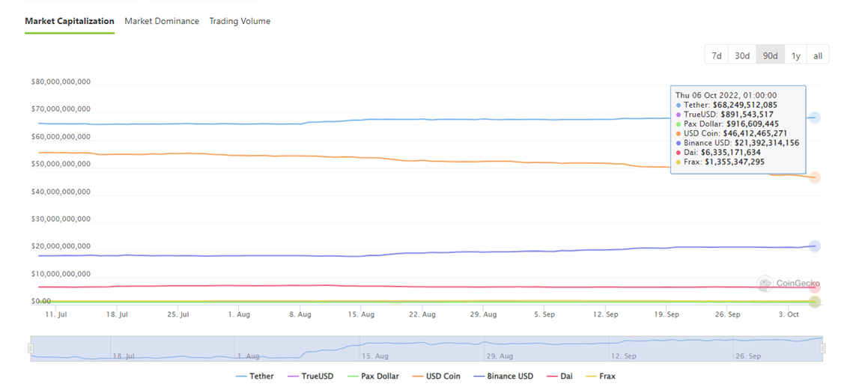
Task: Select the 1y time range
Action: click(795, 55)
